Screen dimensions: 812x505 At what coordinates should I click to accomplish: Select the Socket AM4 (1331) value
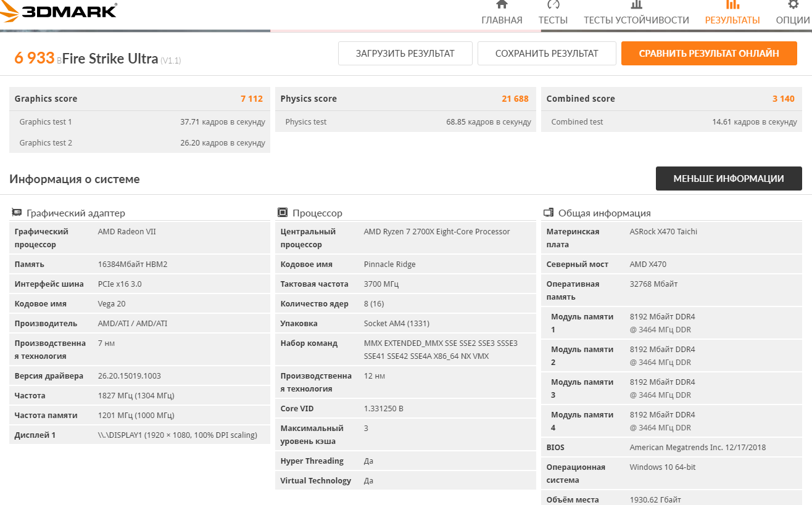tap(397, 324)
